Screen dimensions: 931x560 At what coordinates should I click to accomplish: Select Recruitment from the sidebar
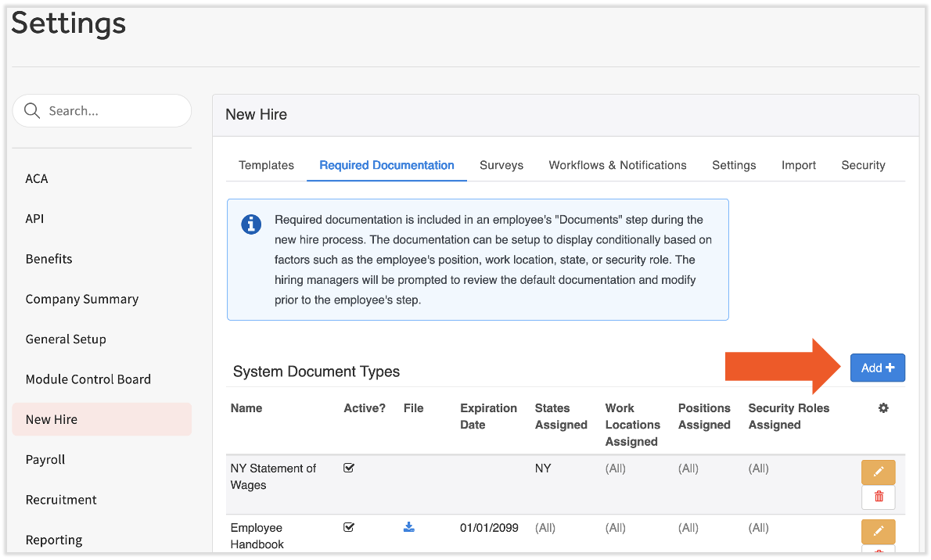(61, 500)
